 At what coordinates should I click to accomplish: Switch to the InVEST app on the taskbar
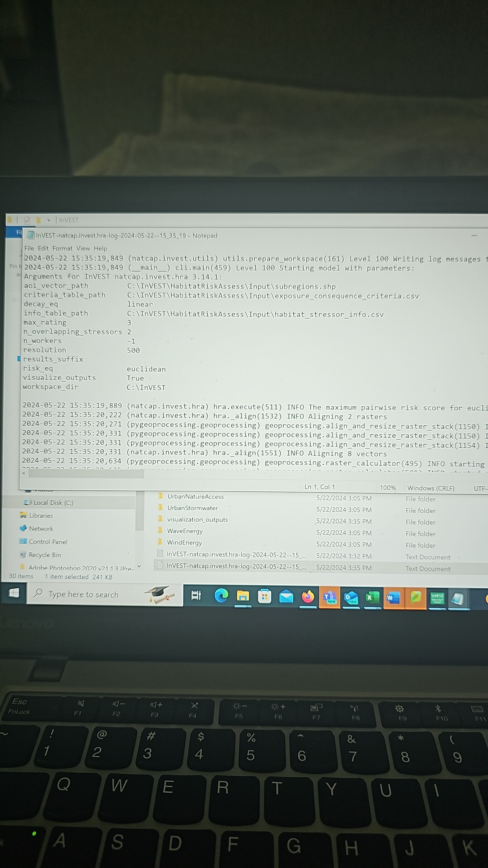click(x=437, y=598)
